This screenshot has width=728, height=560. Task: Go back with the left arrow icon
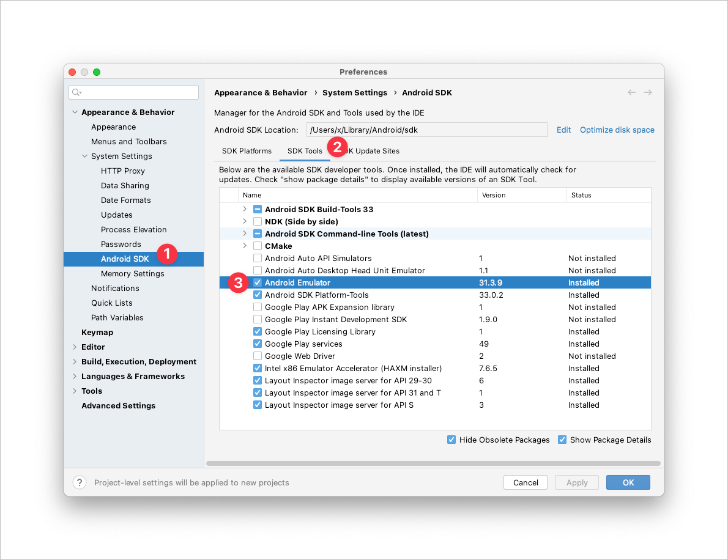click(x=631, y=92)
